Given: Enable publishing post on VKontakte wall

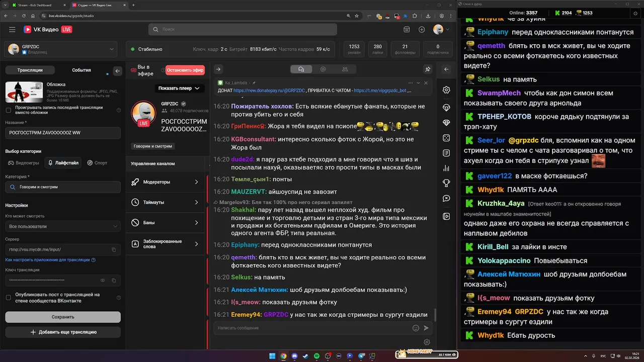Looking at the screenshot, I should [8, 298].
